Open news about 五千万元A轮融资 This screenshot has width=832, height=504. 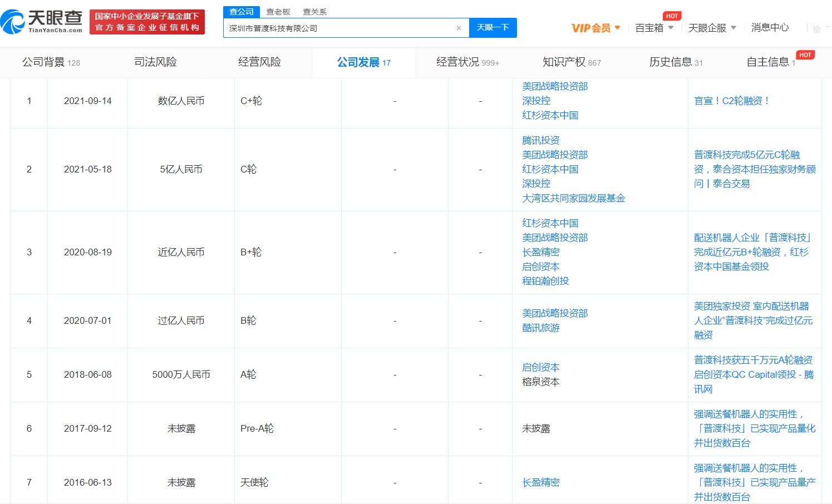(x=754, y=374)
